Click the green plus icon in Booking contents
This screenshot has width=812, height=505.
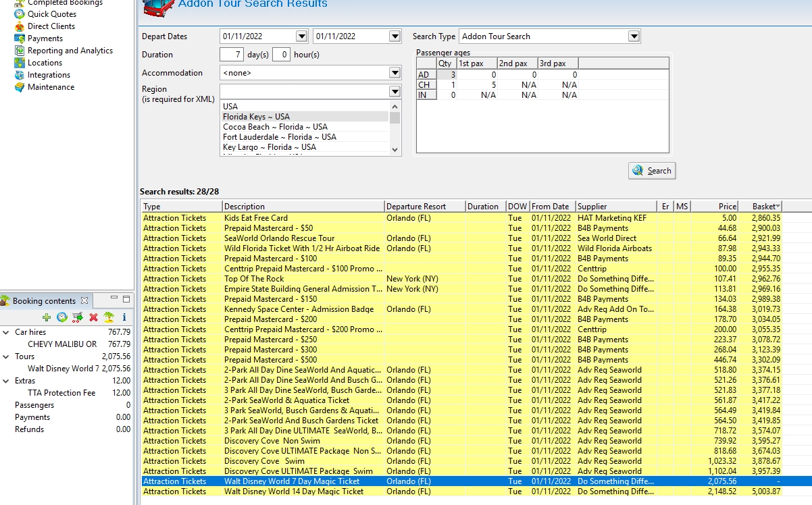pos(46,317)
